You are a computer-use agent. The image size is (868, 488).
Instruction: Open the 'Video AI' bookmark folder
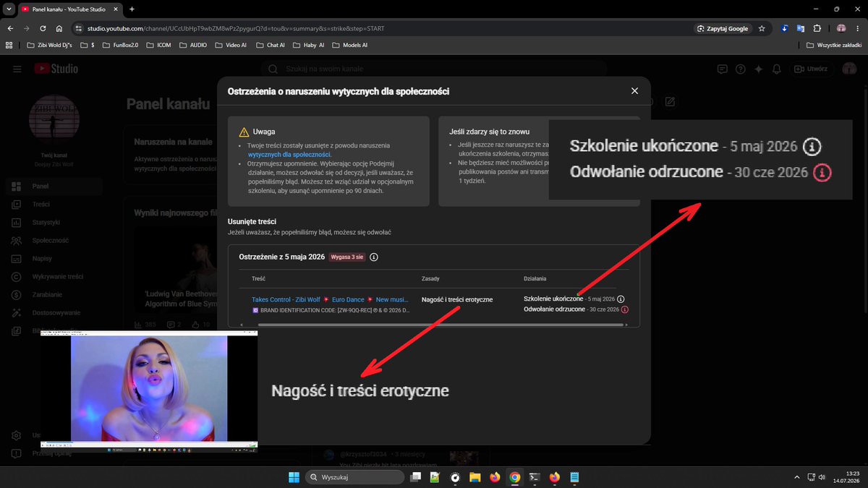[231, 45]
